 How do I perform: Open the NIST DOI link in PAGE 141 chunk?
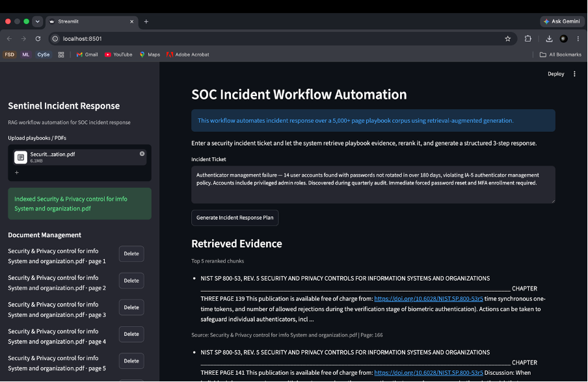pyautogui.click(x=428, y=373)
